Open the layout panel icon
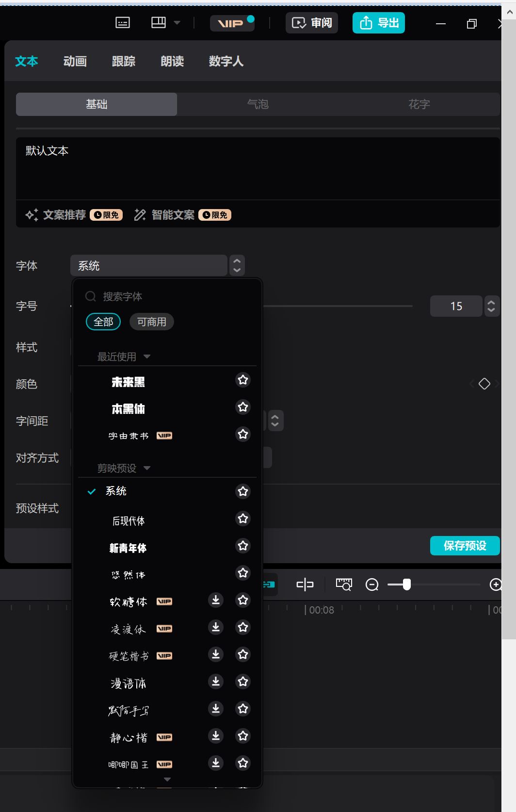Screen dimensions: 516x812 tap(159, 23)
